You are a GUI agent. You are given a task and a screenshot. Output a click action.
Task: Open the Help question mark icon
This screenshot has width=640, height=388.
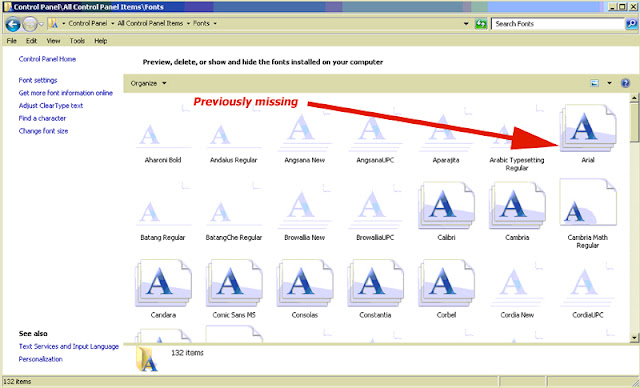625,83
